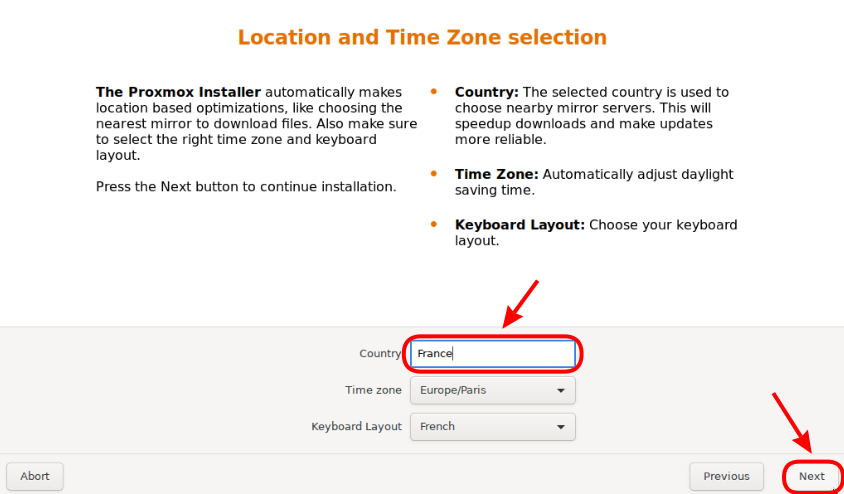Viewport: 844px width, 494px height.
Task: Expand the Keyboard Layout dropdown arrow
Action: (561, 427)
